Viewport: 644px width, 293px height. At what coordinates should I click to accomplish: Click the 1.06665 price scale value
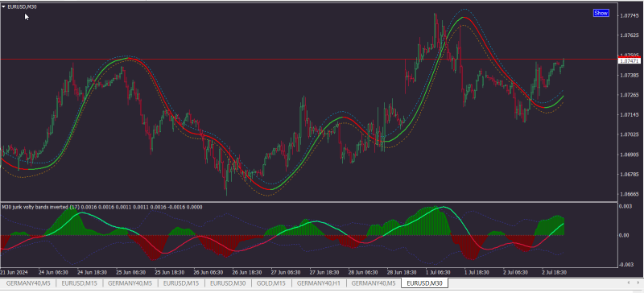pos(630,194)
